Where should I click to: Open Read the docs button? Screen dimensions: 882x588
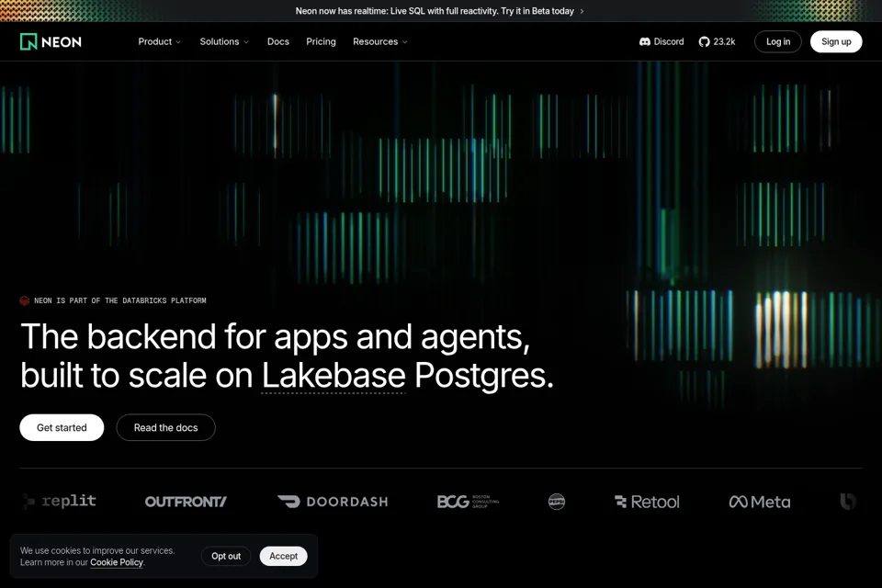click(166, 427)
